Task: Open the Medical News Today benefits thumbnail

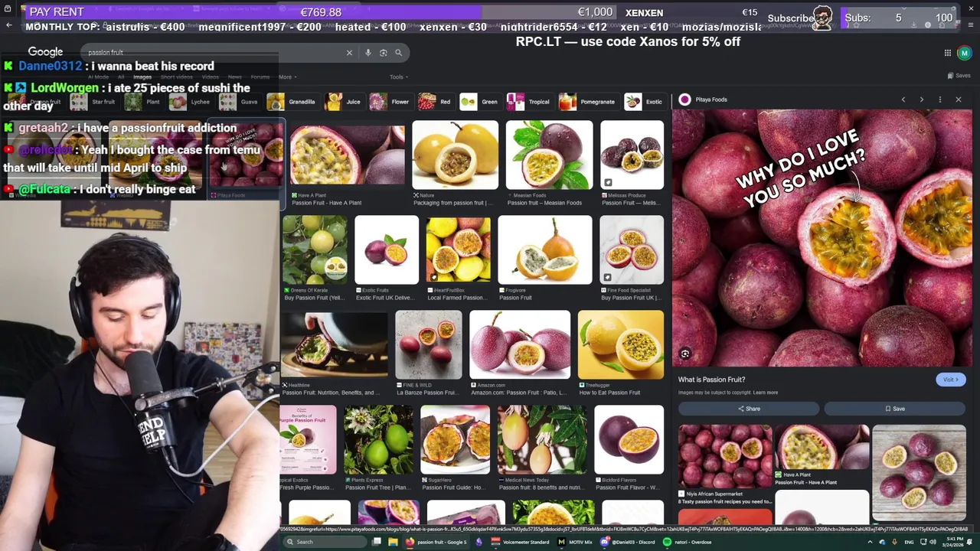Action: coord(542,440)
